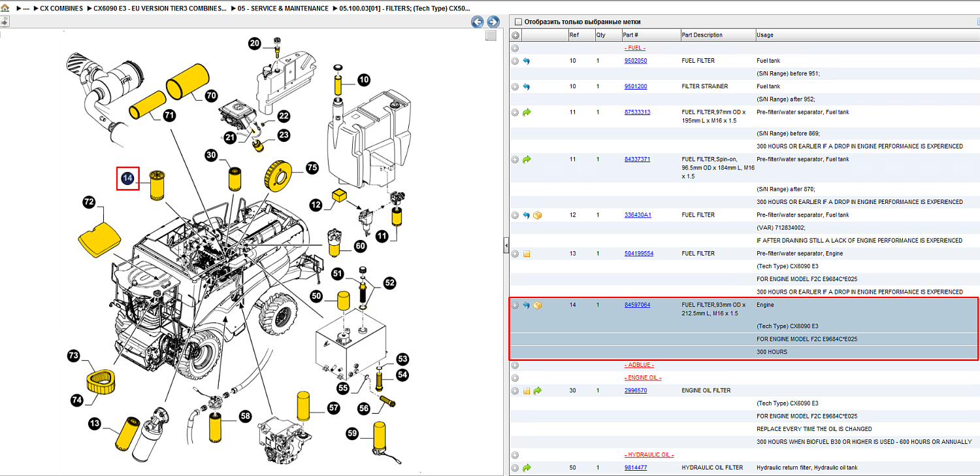
Task: Open part number link 336430A1
Action: pyautogui.click(x=638, y=215)
